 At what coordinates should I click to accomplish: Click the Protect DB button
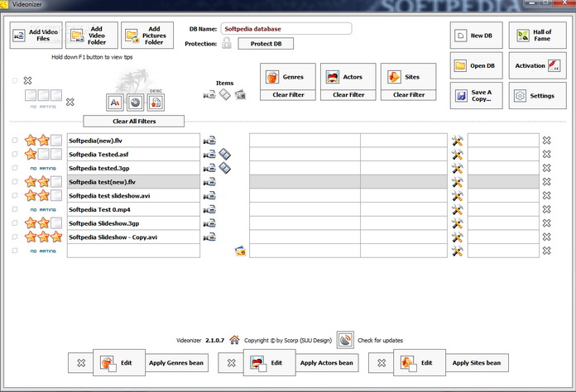click(266, 44)
